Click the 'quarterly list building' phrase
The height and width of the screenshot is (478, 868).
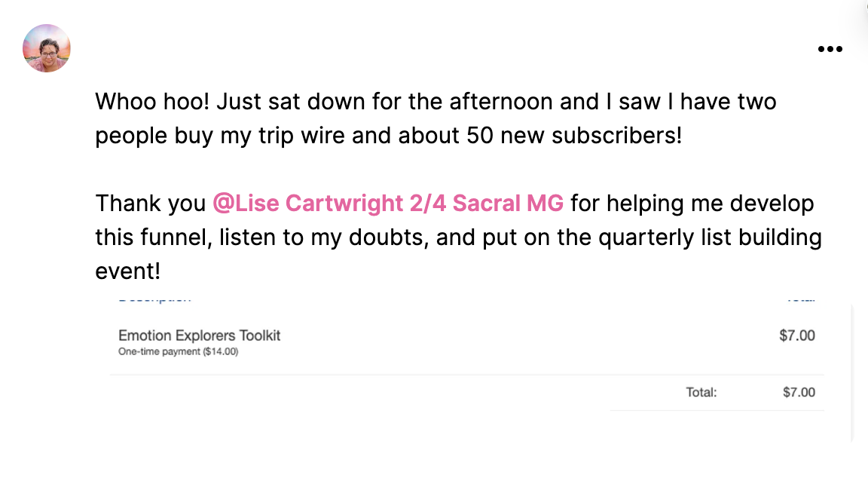pyautogui.click(x=711, y=237)
